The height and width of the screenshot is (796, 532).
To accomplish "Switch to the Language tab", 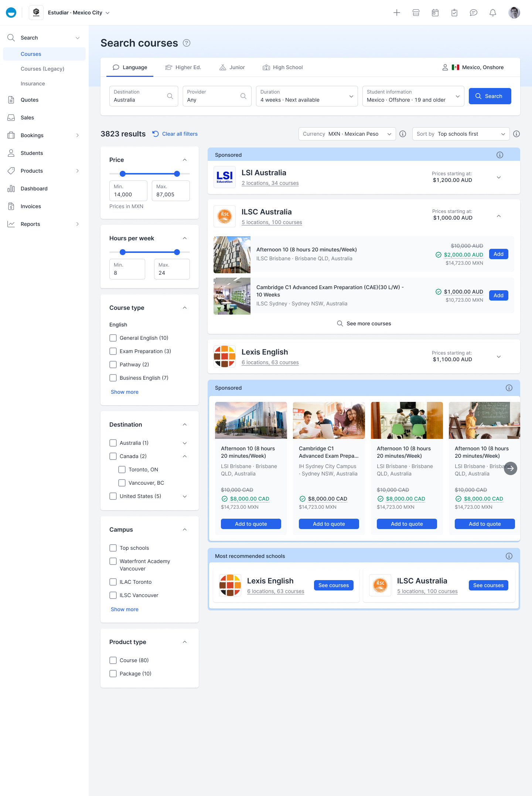I will pos(130,67).
